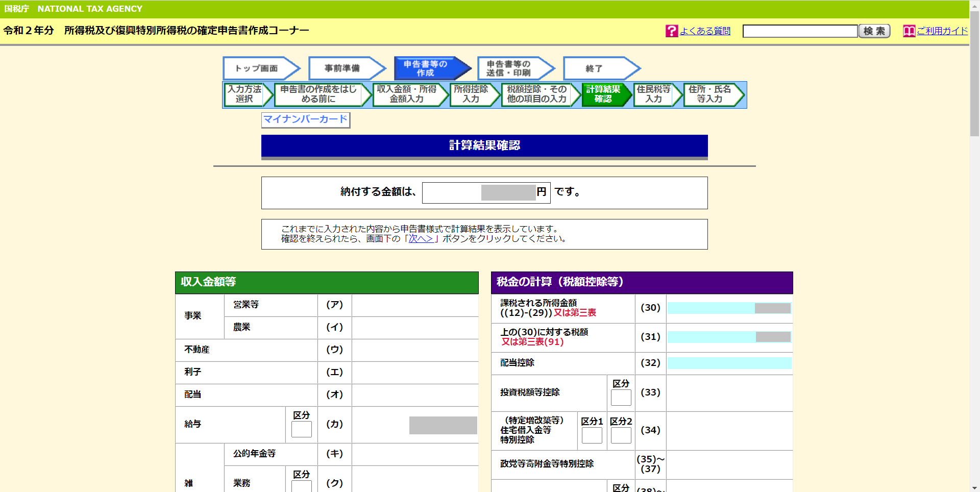
Task: Go to 税額控除・その他の項目の入力 sub-step
Action: (x=541, y=94)
